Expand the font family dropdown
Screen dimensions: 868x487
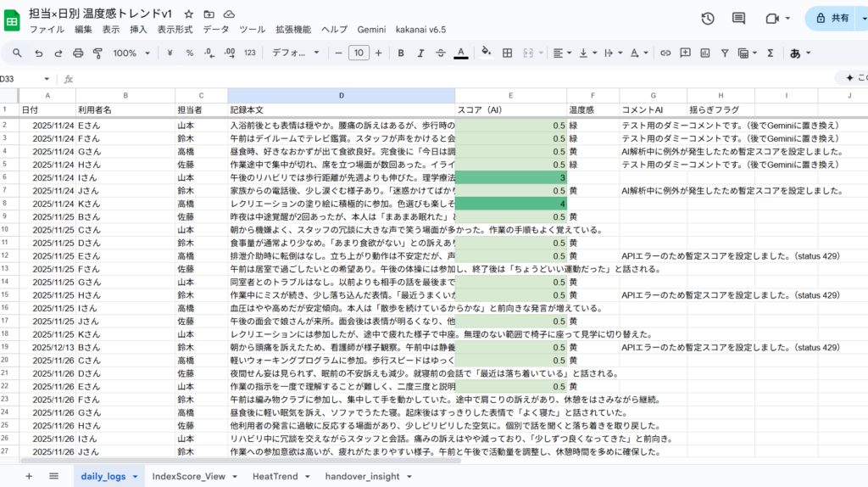point(295,53)
